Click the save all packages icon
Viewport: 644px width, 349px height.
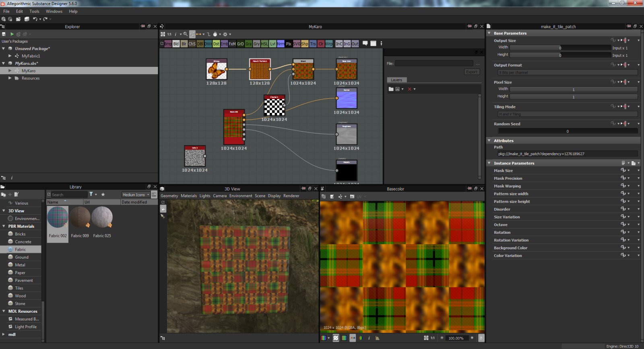tap(27, 19)
